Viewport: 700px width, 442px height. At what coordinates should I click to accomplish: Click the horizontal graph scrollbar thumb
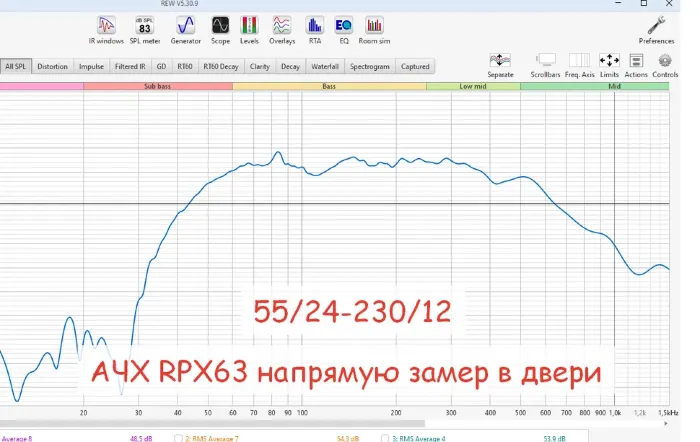coord(212,423)
